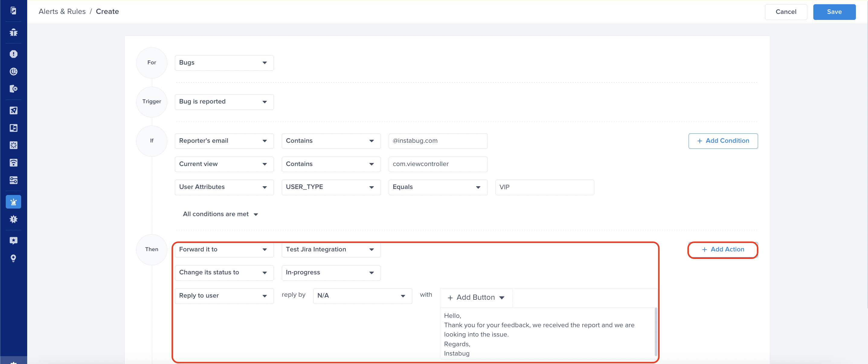Click the @instabug.com email text field

(x=437, y=141)
